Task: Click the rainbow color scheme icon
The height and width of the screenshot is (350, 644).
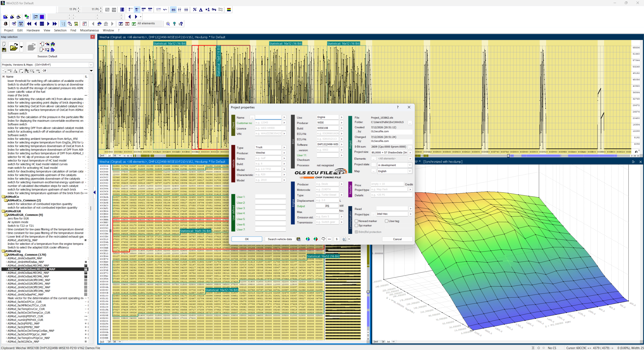Action: pos(229,10)
